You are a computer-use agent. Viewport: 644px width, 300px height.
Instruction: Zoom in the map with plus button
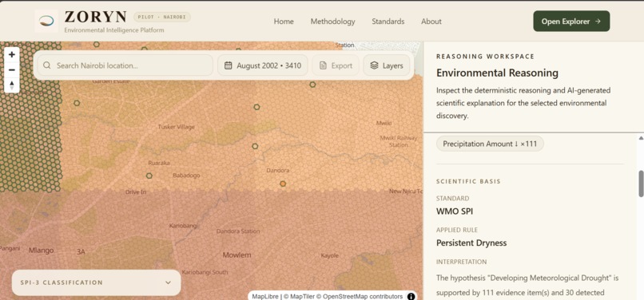11,54
